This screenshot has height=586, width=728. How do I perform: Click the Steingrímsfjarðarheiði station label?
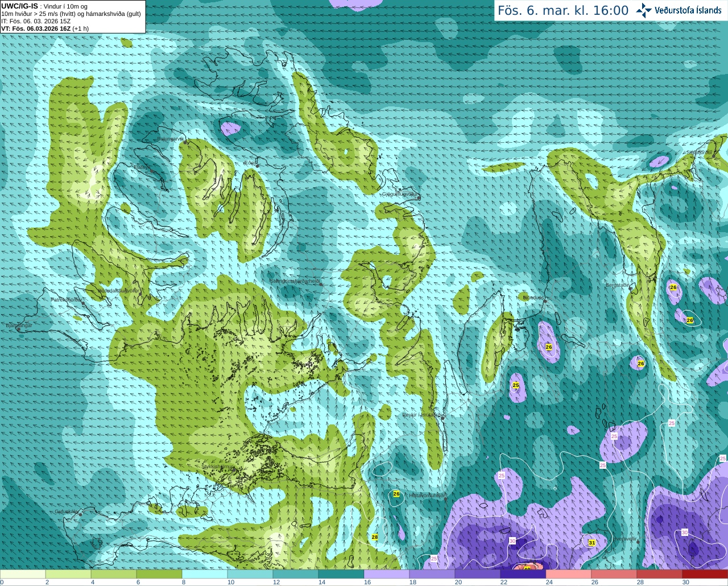[294, 281]
